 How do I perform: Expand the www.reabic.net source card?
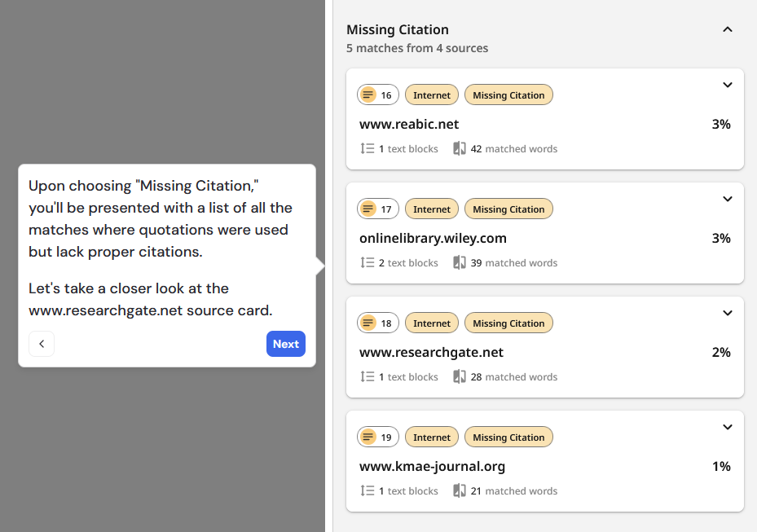tap(728, 85)
